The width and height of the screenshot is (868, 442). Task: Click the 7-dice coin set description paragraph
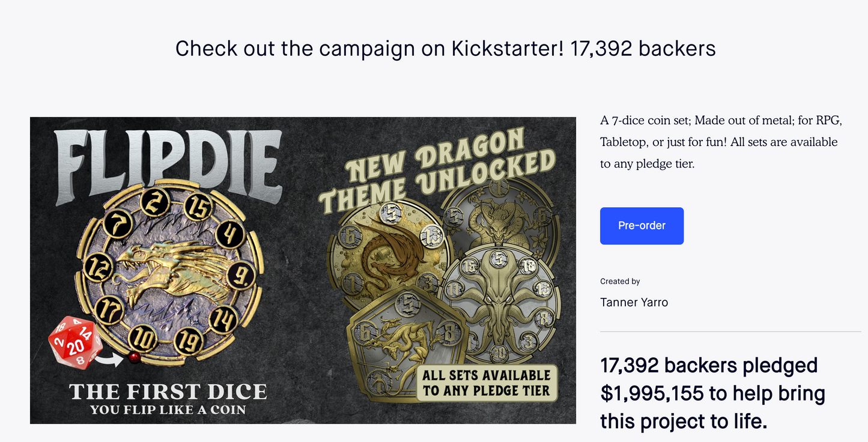coord(721,142)
